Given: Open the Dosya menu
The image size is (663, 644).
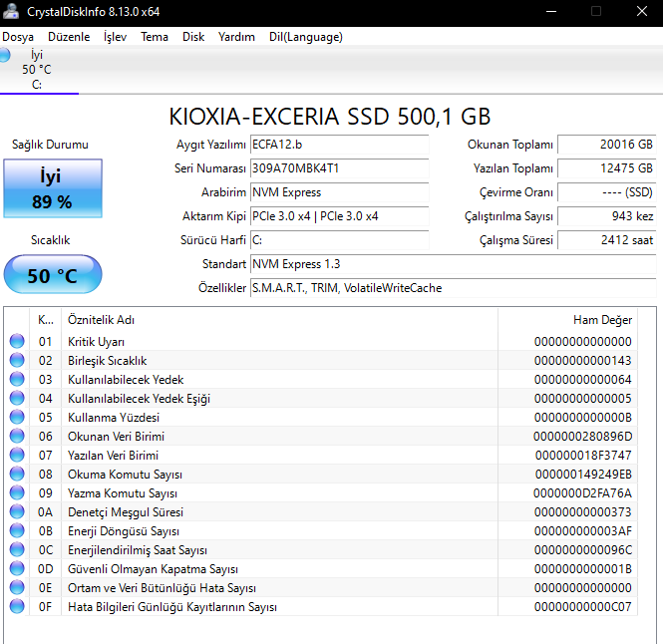Looking at the screenshot, I should coord(18,37).
